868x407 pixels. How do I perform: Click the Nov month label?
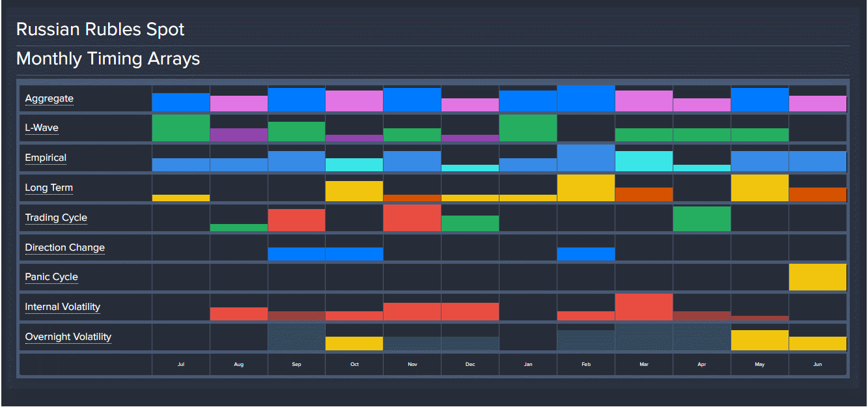click(x=412, y=365)
